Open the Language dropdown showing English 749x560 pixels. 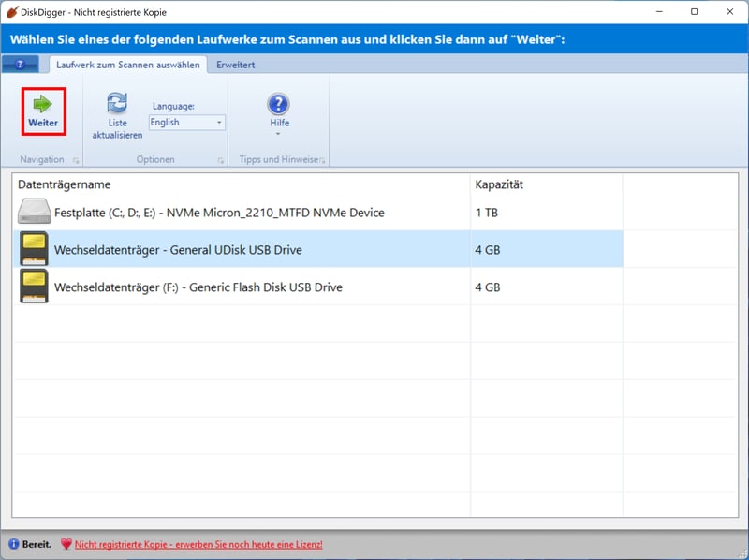[x=187, y=123]
